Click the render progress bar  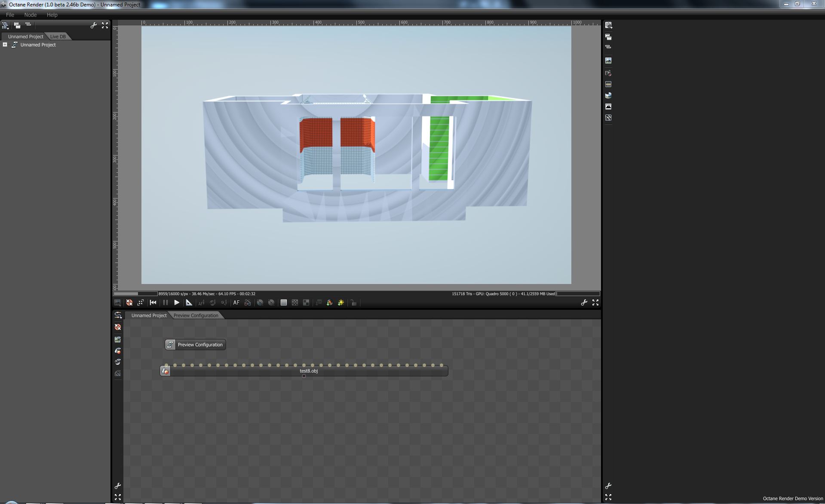pyautogui.click(x=135, y=294)
